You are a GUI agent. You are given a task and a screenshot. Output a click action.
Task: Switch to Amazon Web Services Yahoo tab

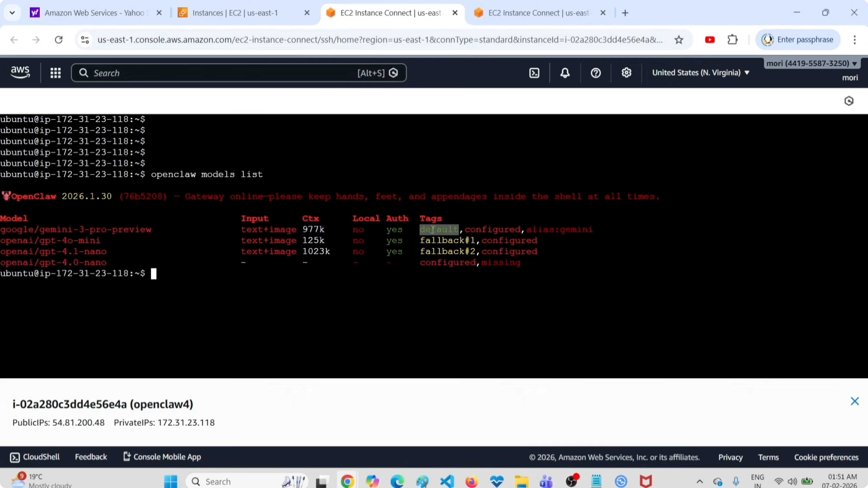click(x=94, y=13)
